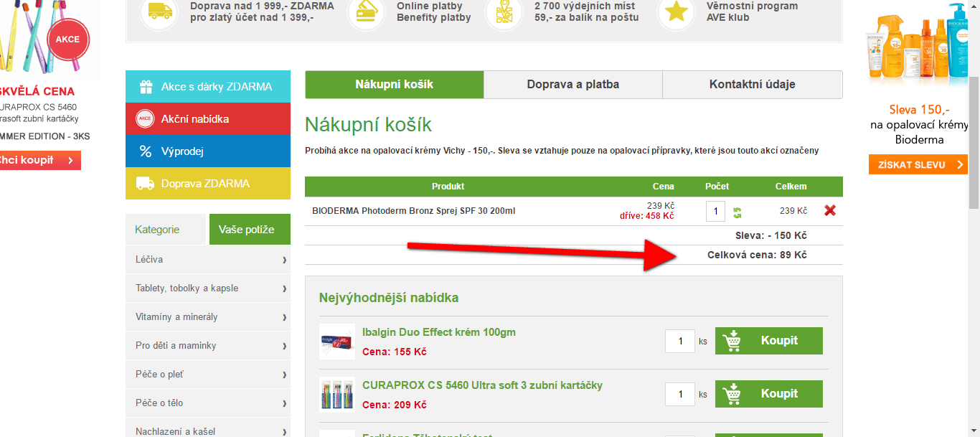Expand Léčiva category chevron

(x=284, y=260)
